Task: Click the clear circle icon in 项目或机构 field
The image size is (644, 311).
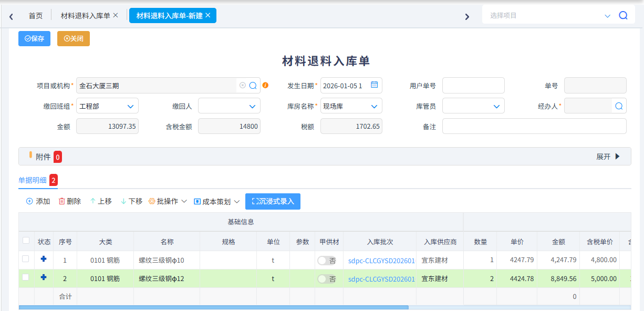Action: [x=242, y=85]
